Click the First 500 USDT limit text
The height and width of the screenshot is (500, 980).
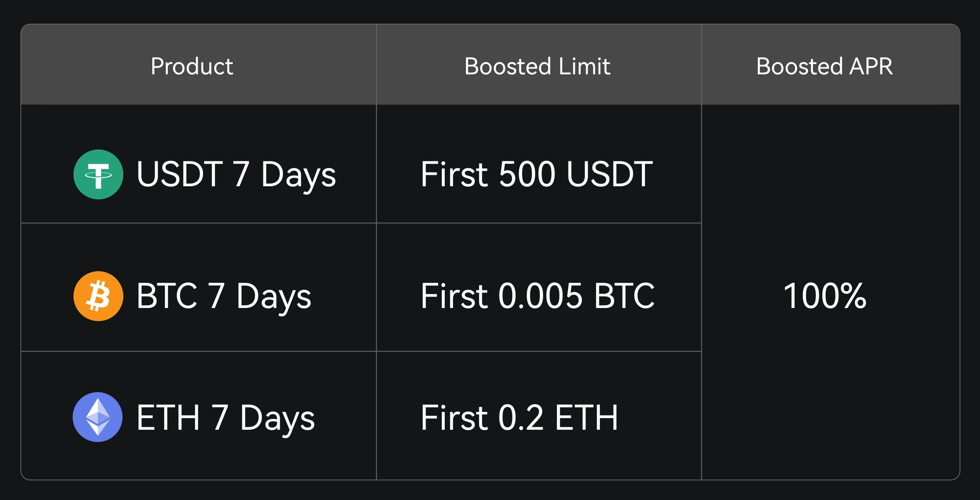coord(537,174)
